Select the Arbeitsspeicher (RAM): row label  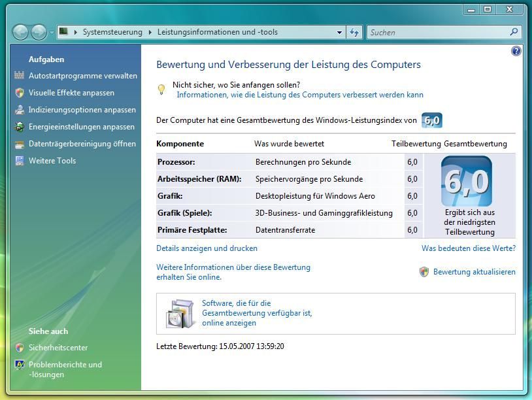click(199, 179)
